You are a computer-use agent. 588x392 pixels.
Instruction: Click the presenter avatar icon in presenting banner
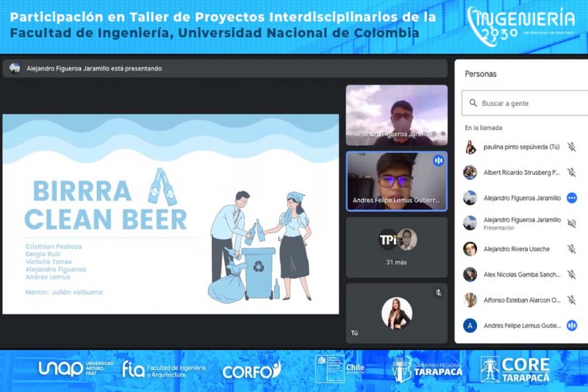15,68
